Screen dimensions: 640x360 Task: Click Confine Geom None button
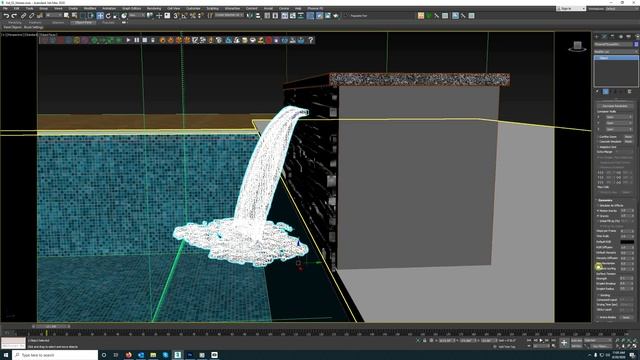click(x=629, y=136)
